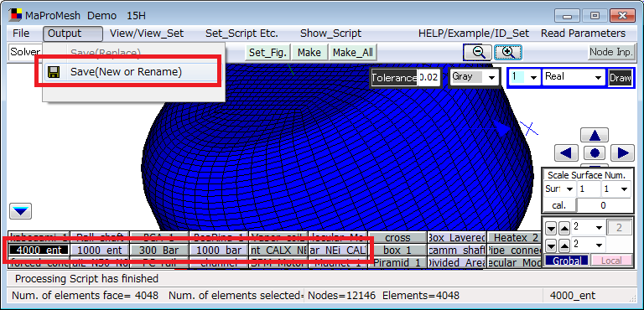Click the zoom out magnifier icon
This screenshot has height=310, width=644.
[477, 53]
